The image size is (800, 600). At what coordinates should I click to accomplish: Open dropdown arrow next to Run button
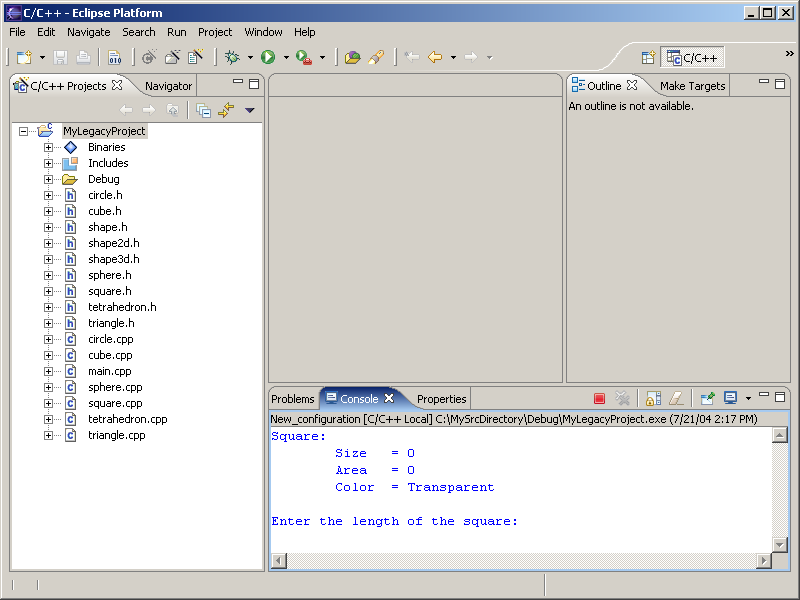click(x=286, y=58)
